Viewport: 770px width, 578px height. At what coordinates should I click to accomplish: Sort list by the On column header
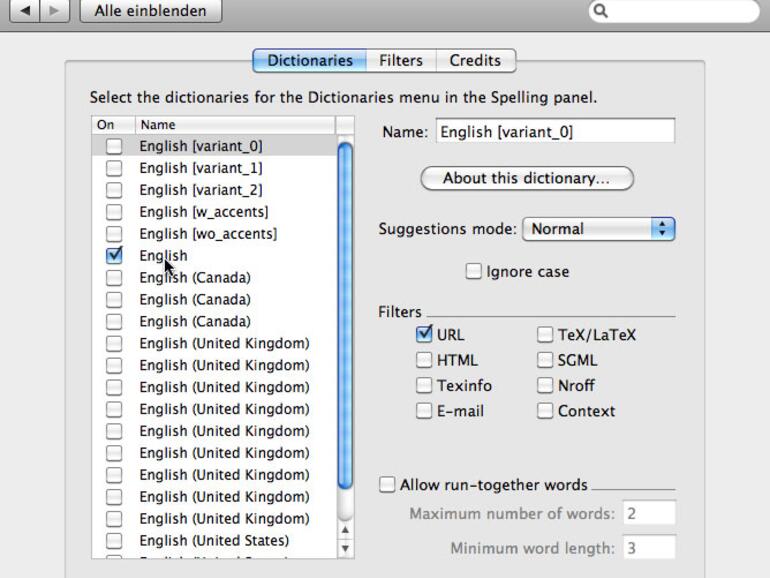(x=113, y=125)
